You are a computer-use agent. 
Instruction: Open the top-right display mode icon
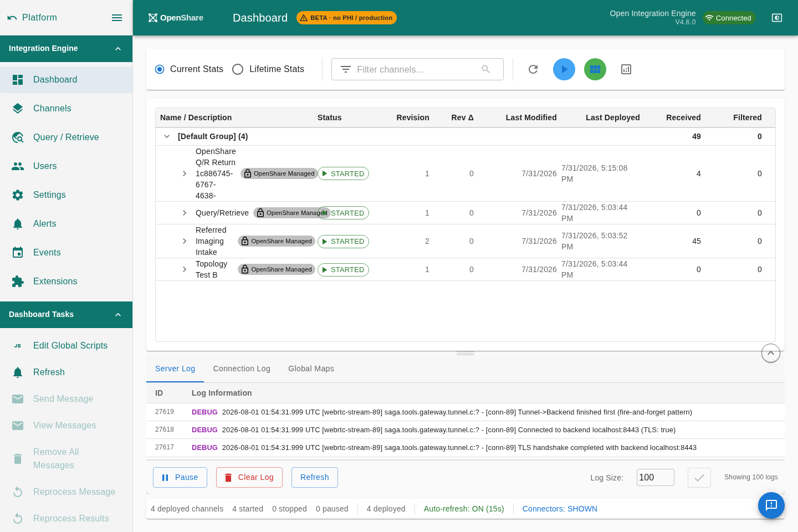pyautogui.click(x=777, y=18)
